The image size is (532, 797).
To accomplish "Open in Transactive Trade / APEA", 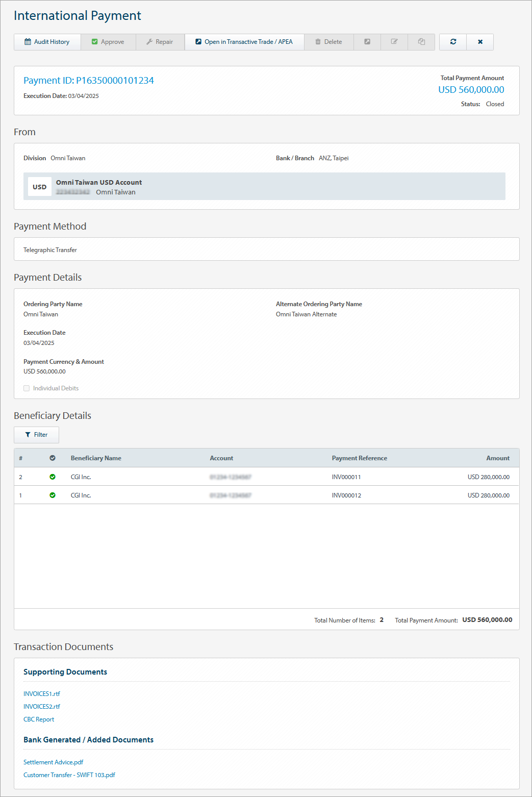I will [244, 42].
